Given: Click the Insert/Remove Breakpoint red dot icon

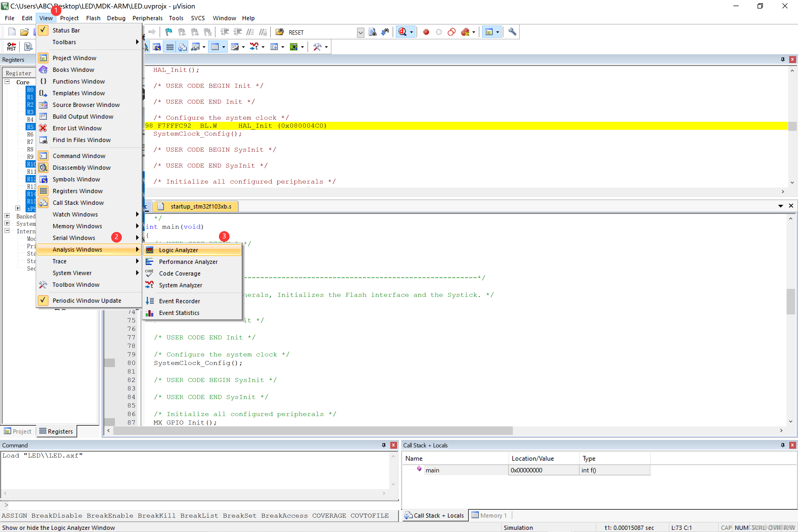Looking at the screenshot, I should [x=426, y=32].
